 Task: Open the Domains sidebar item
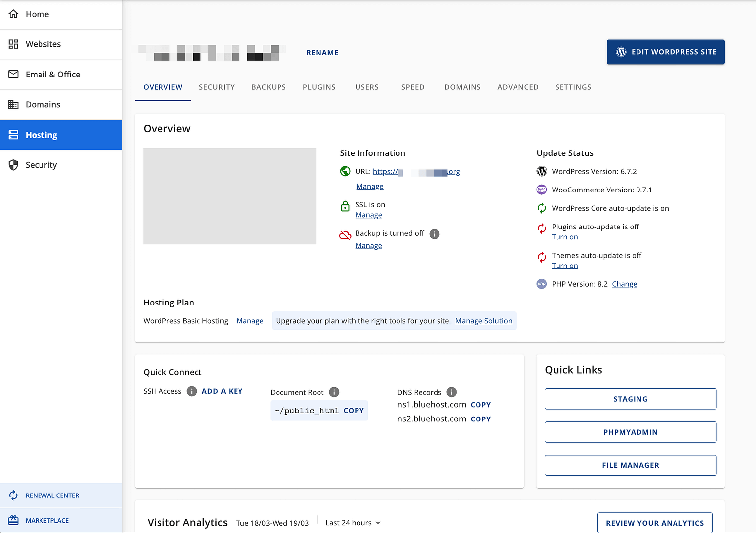[61, 105]
